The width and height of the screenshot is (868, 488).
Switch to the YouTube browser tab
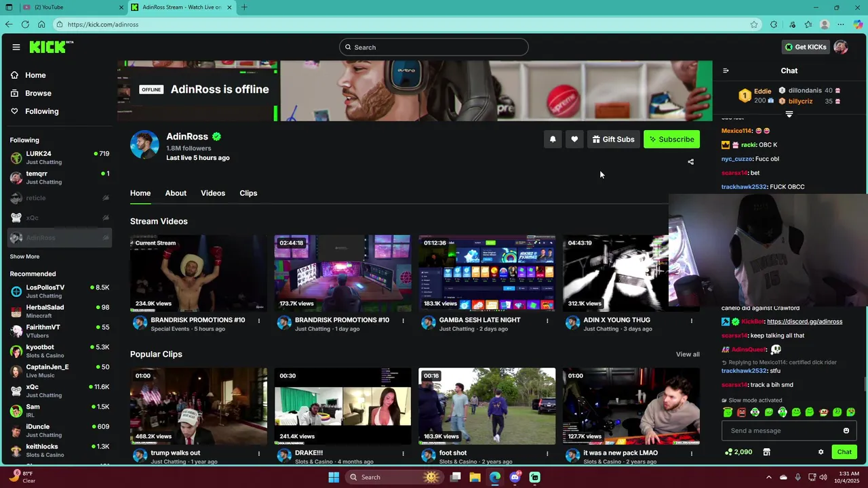coord(73,7)
